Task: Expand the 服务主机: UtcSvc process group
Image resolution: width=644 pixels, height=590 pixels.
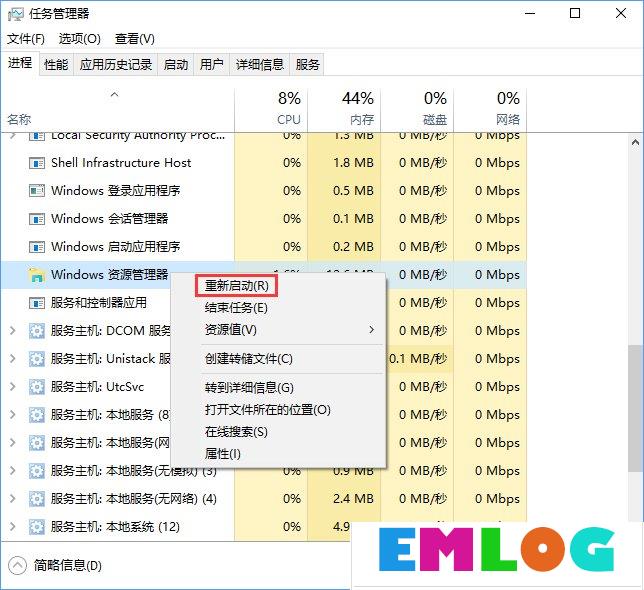Action: [x=13, y=387]
